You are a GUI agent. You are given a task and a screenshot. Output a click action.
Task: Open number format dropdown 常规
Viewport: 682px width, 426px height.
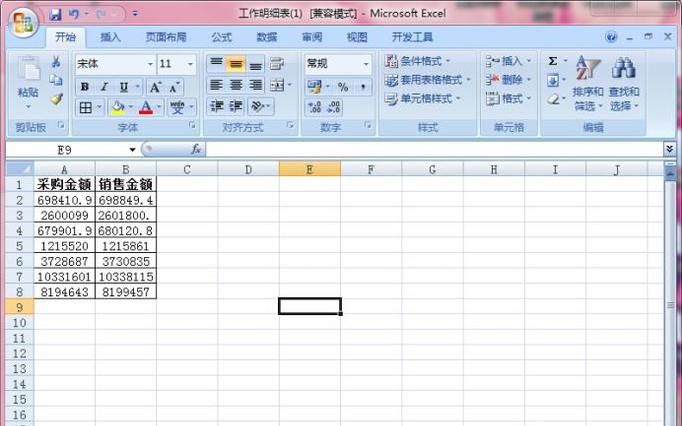tap(366, 64)
